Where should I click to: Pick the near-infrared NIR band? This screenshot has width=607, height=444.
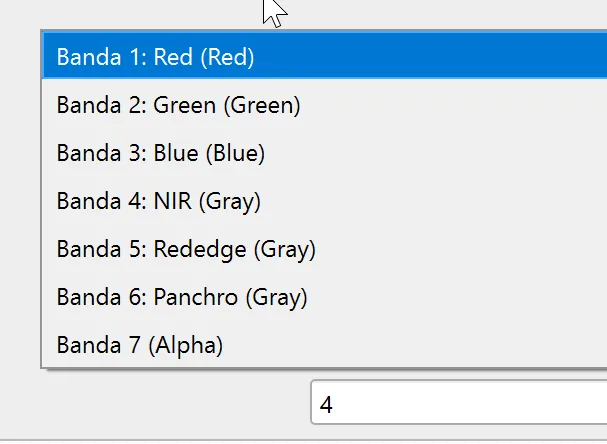[x=325, y=201]
